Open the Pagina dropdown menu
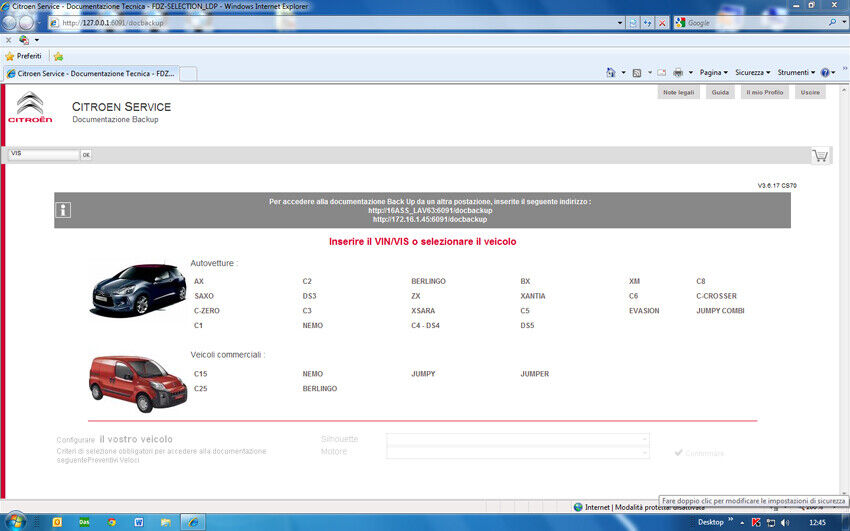This screenshot has height=531, width=850. tap(713, 73)
